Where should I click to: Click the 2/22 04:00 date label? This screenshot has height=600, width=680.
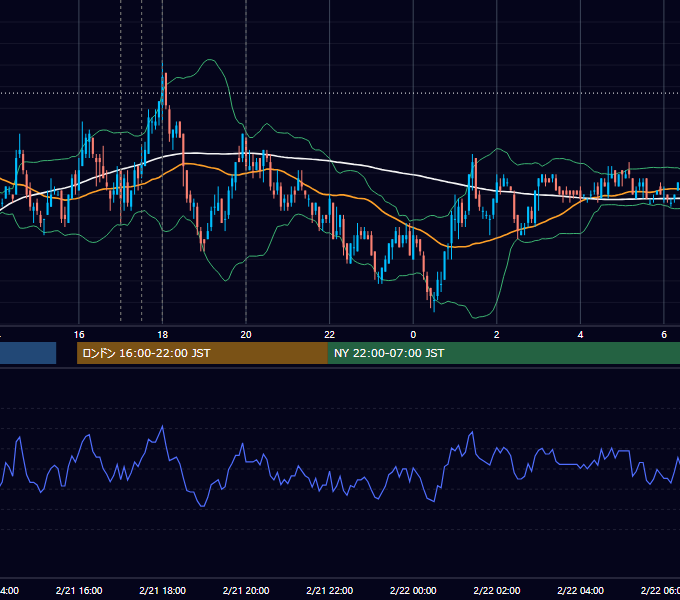pos(580,590)
